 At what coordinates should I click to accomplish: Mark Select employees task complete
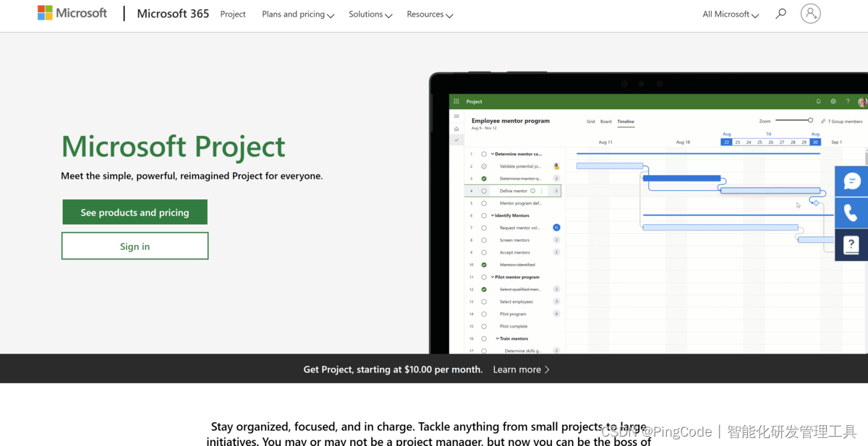[x=484, y=301]
